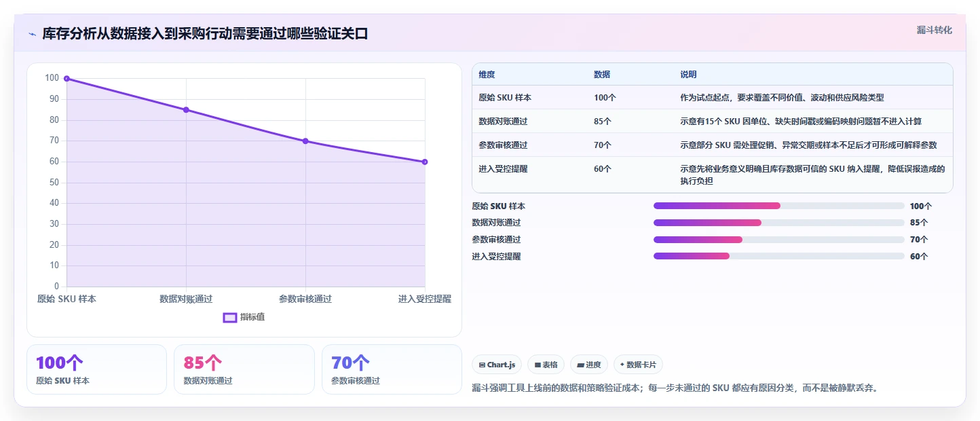Click the x-axis label 原始 SKU 样本
The image size is (980, 421).
coord(67,299)
